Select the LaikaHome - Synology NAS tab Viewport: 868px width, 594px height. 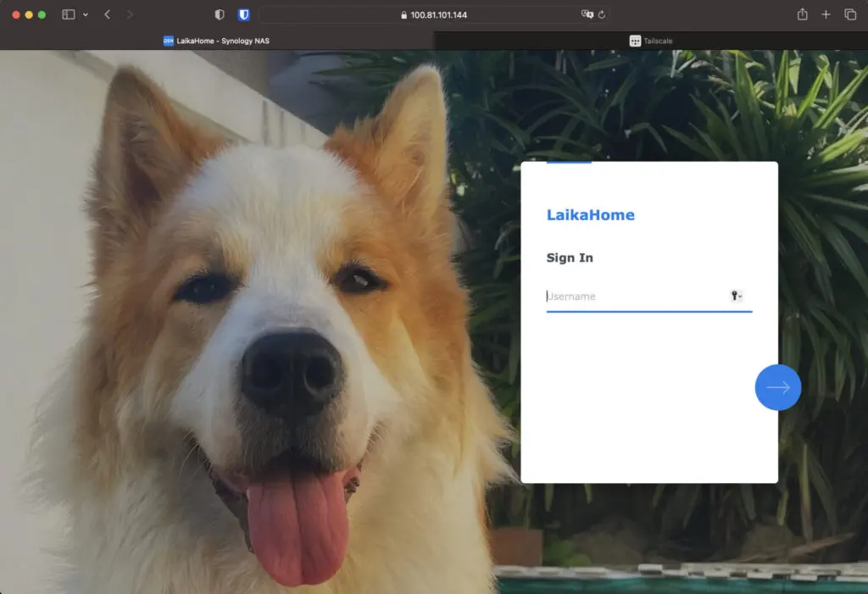[216, 41]
